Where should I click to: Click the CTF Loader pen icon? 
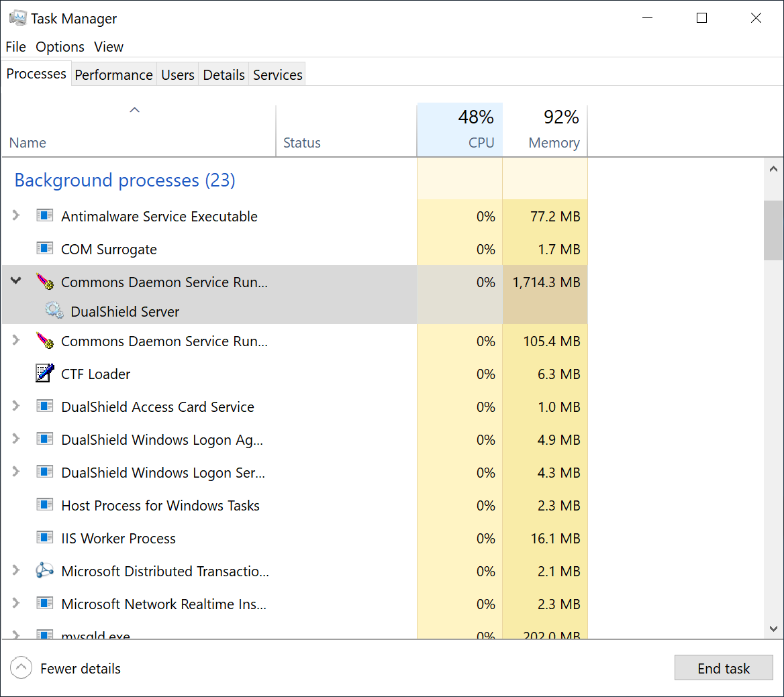tap(45, 374)
